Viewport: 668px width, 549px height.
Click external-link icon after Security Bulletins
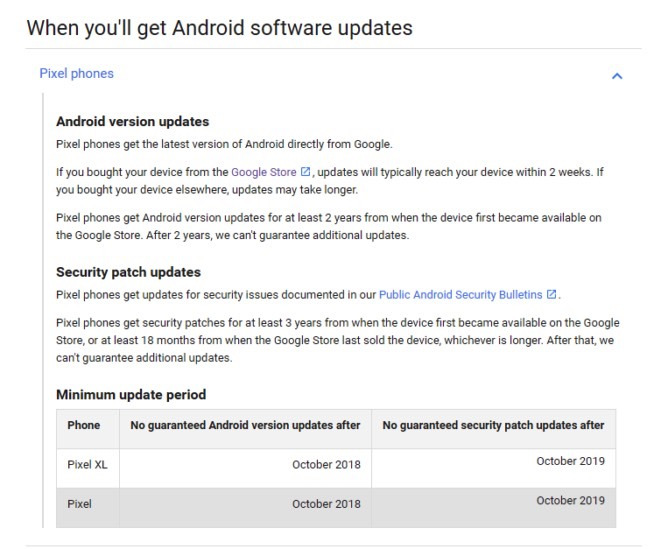pos(551,295)
